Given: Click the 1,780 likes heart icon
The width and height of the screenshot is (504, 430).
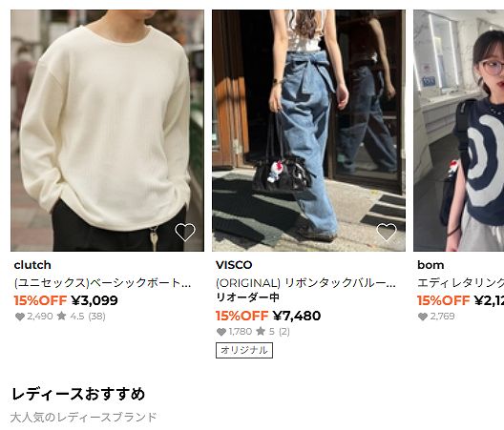Looking at the screenshot, I should [x=221, y=332].
